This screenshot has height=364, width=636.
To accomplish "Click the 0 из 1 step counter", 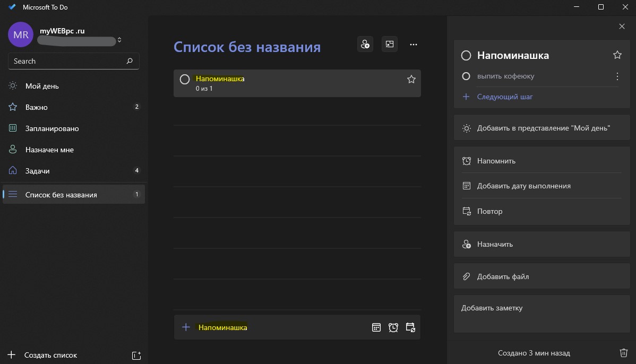I will click(x=204, y=89).
